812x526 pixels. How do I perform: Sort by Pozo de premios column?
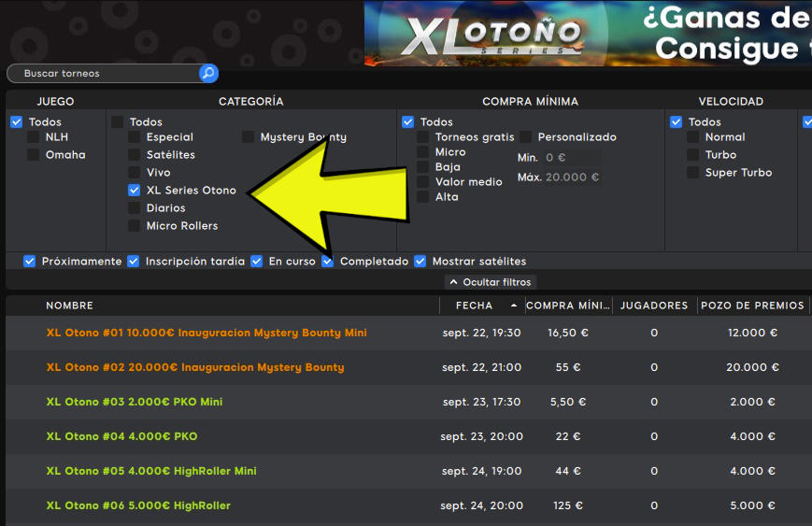click(x=752, y=306)
